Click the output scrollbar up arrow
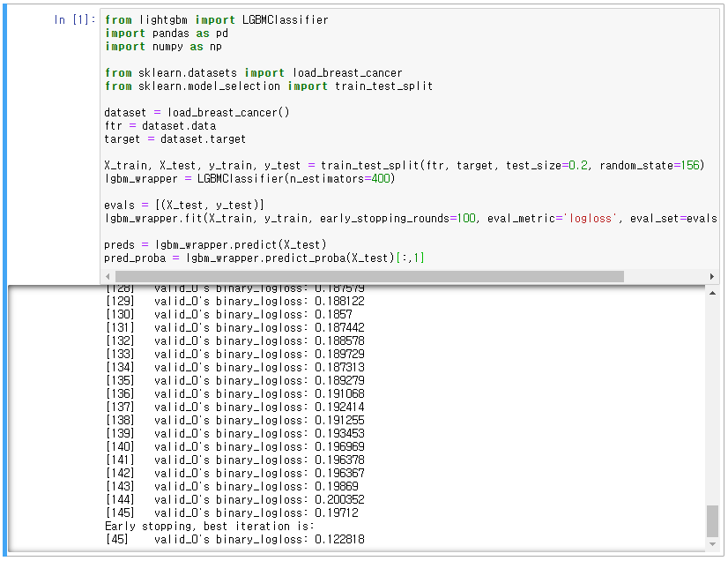The image size is (728, 561). tap(712, 293)
